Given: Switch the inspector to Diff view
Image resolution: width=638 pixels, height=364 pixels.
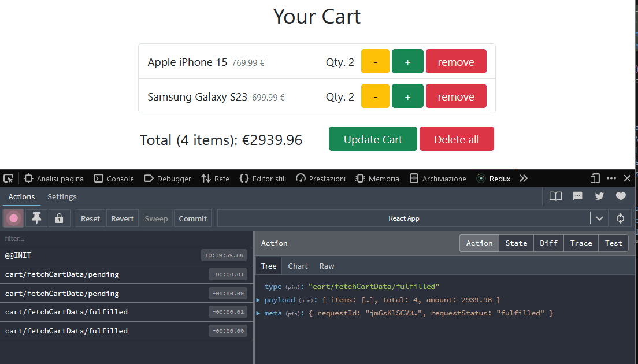Looking at the screenshot, I should (x=548, y=243).
